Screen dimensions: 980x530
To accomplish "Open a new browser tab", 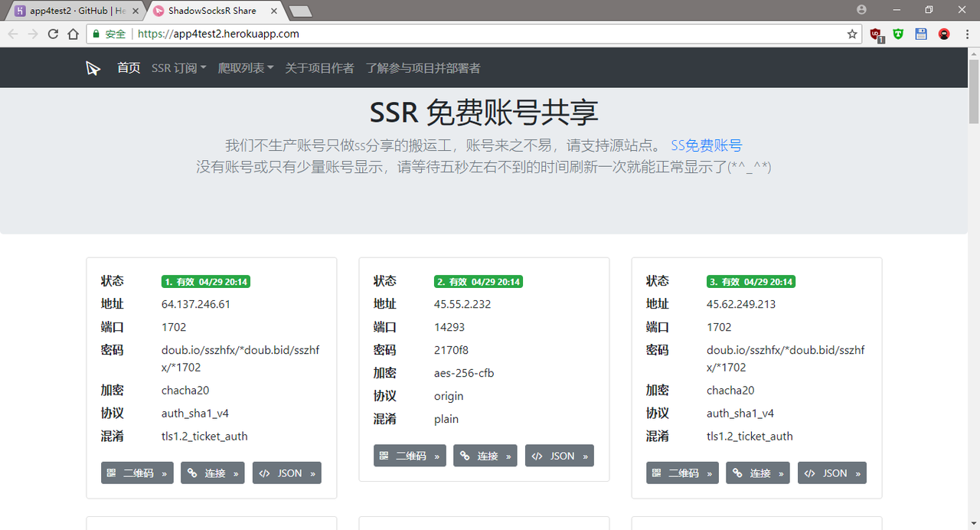I will pos(300,11).
